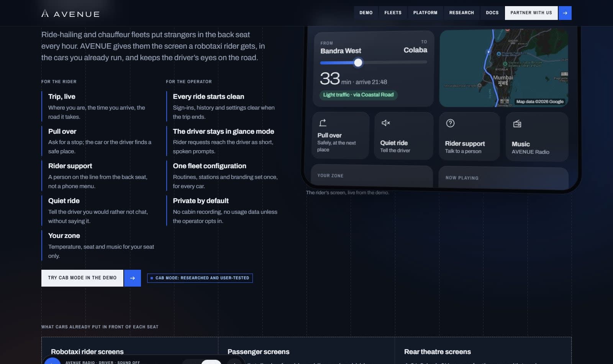The image size is (613, 364).
Task: Click the Now Playing panel in demo
Action: [503, 178]
